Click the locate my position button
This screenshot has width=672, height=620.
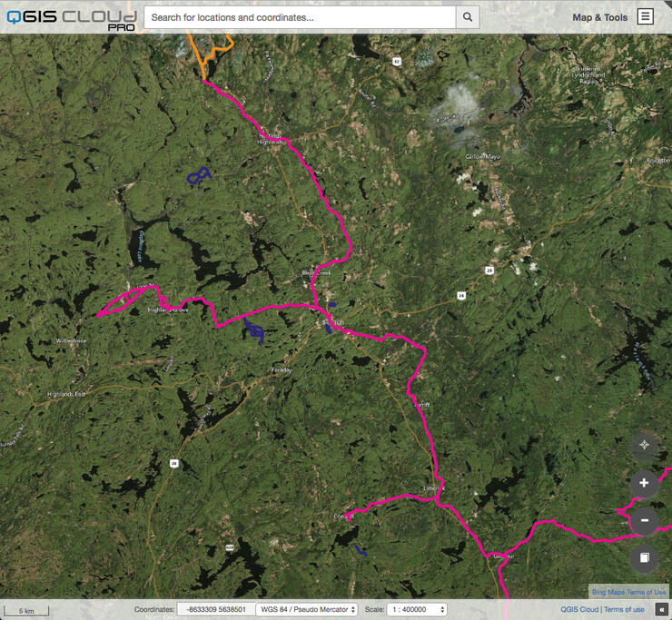point(644,445)
